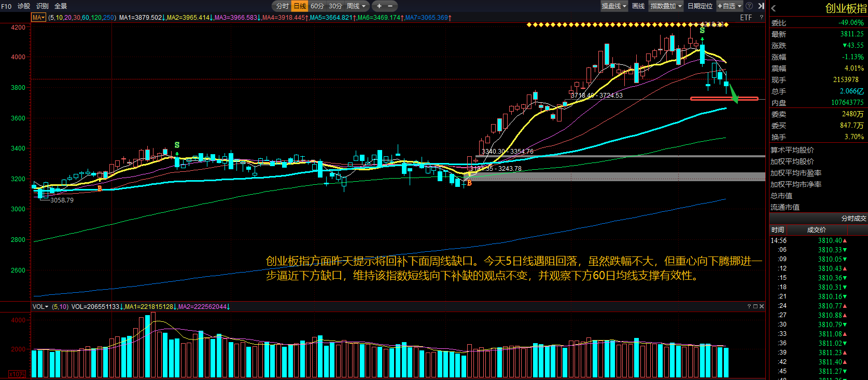Viewport: 868px width, 380px height.
Task: Click the ETF label on chart header
Action: coord(746,18)
